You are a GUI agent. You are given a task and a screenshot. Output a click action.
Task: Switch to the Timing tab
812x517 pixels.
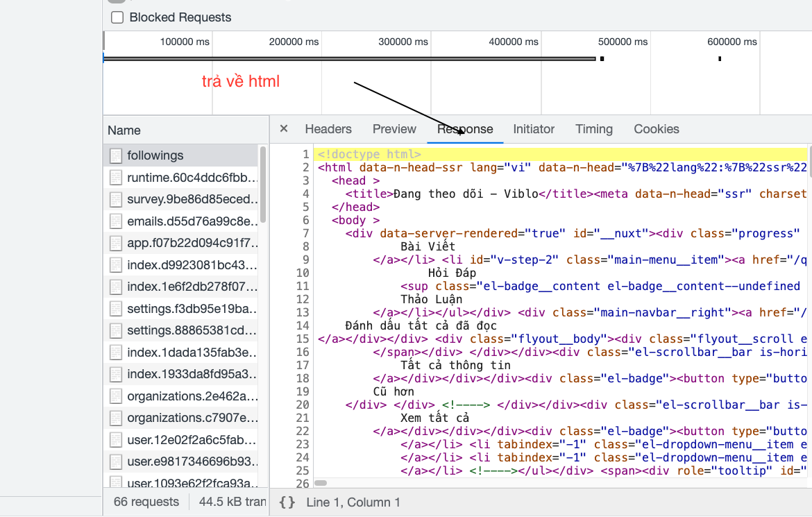[594, 129]
